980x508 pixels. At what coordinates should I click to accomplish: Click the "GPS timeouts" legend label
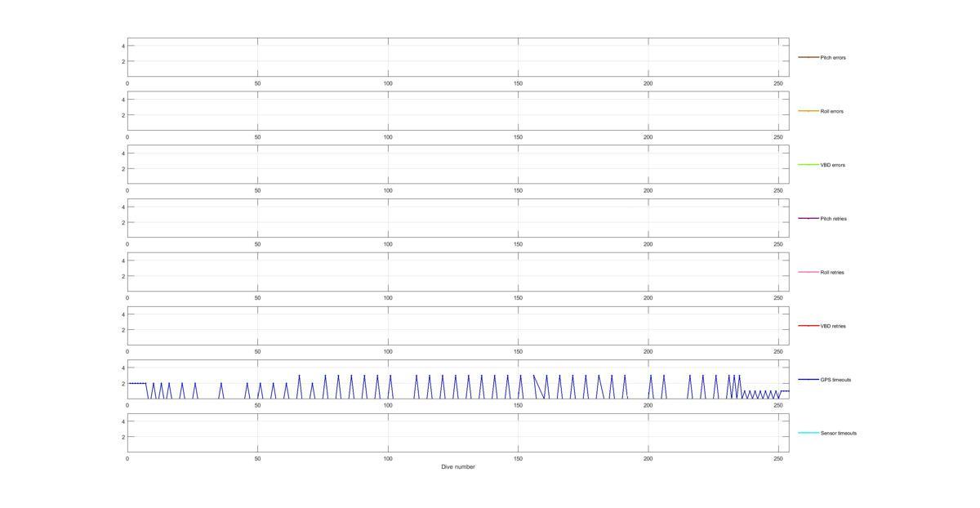[835, 380]
